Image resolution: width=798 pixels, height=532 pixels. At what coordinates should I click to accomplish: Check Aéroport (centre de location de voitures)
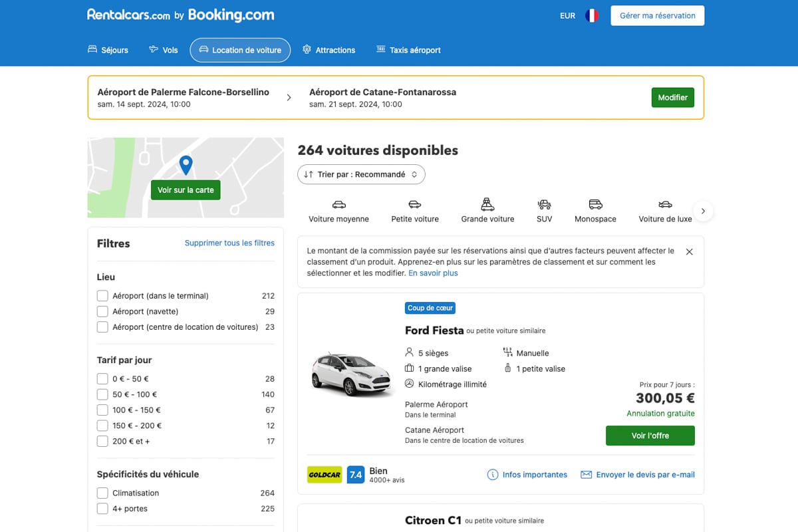tap(102, 327)
